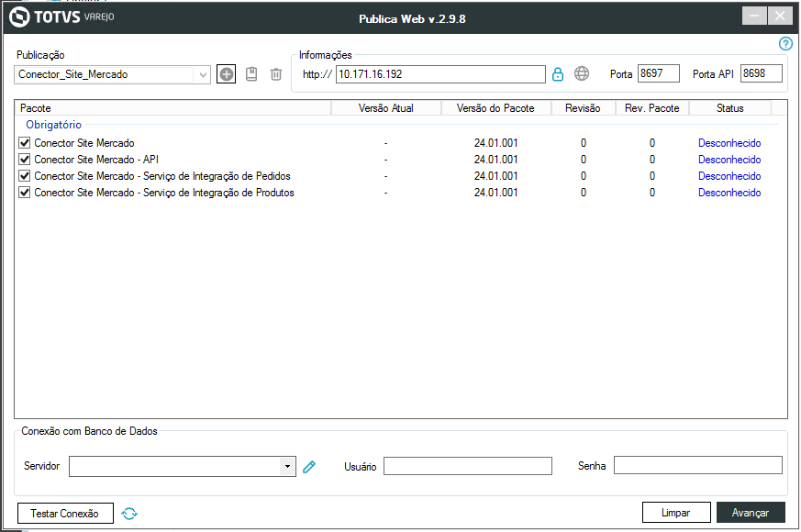The height and width of the screenshot is (532, 801).
Task: Click Desconhecido status for Integração de Pedidos
Action: tap(729, 176)
